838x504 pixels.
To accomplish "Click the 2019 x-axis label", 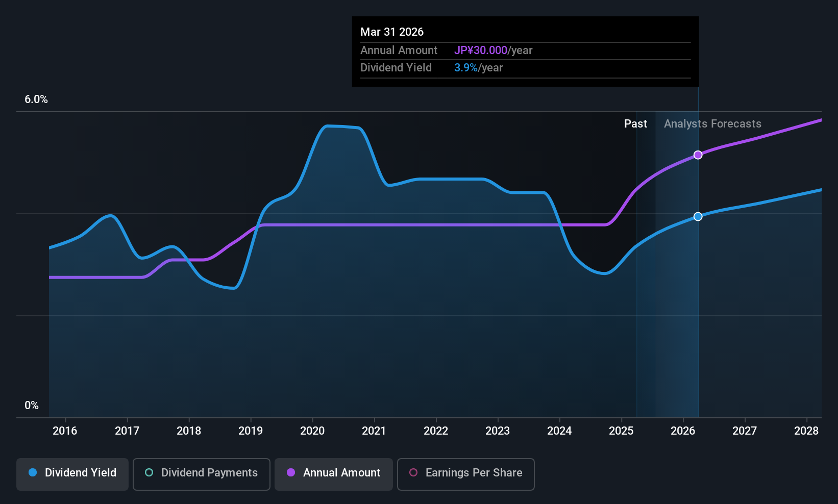I will 251,431.
